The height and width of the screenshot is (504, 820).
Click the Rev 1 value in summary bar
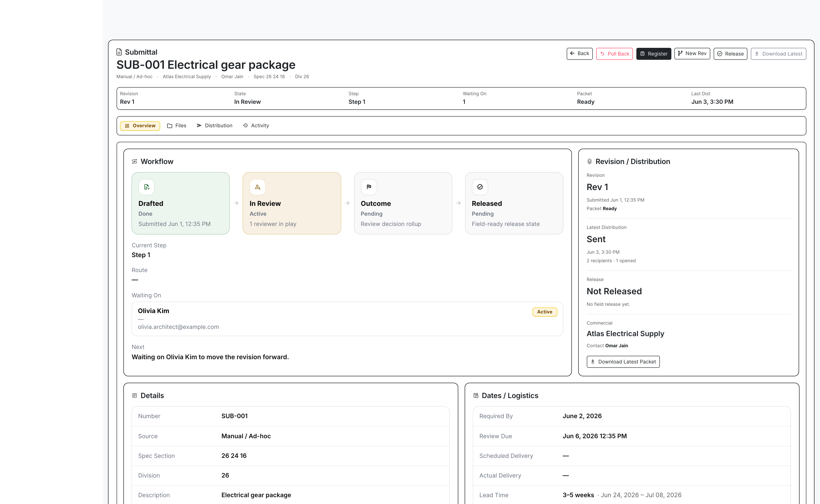(x=127, y=102)
